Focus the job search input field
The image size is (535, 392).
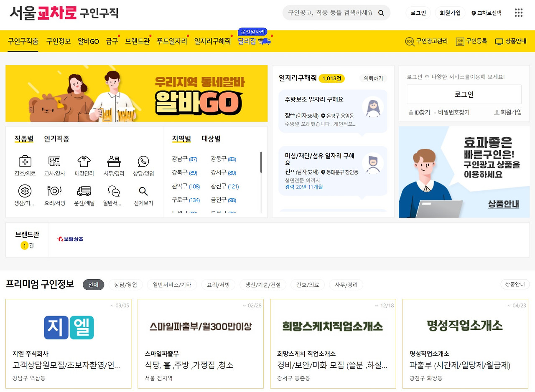(330, 13)
